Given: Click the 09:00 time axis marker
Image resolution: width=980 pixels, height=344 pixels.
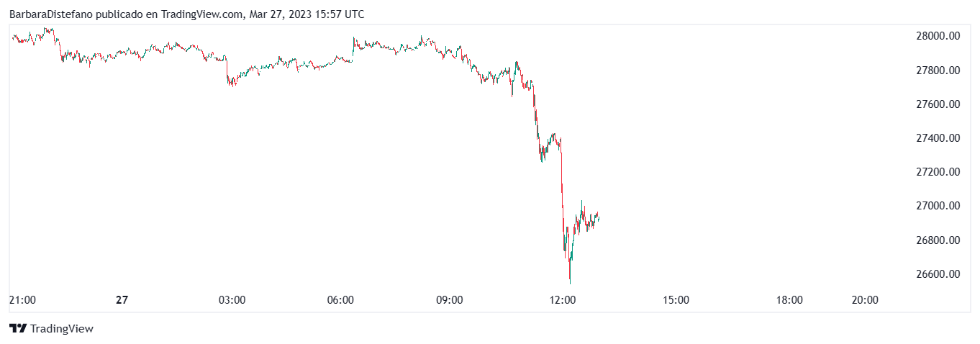Looking at the screenshot, I should (x=450, y=300).
